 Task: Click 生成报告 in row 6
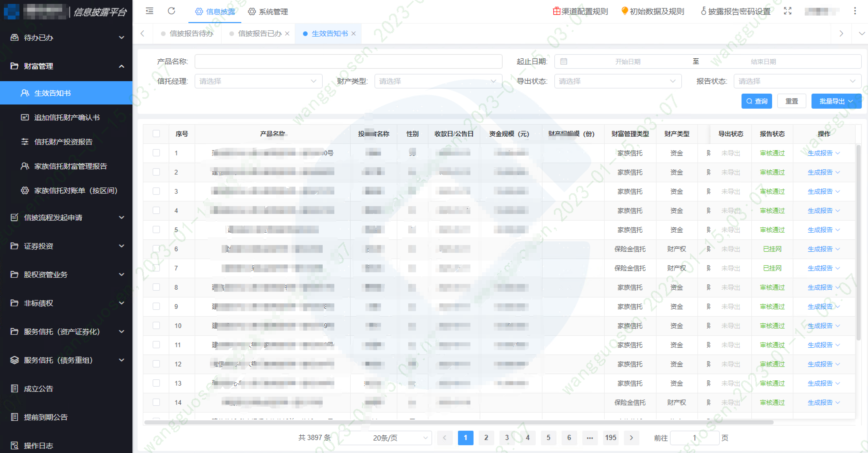coord(823,249)
